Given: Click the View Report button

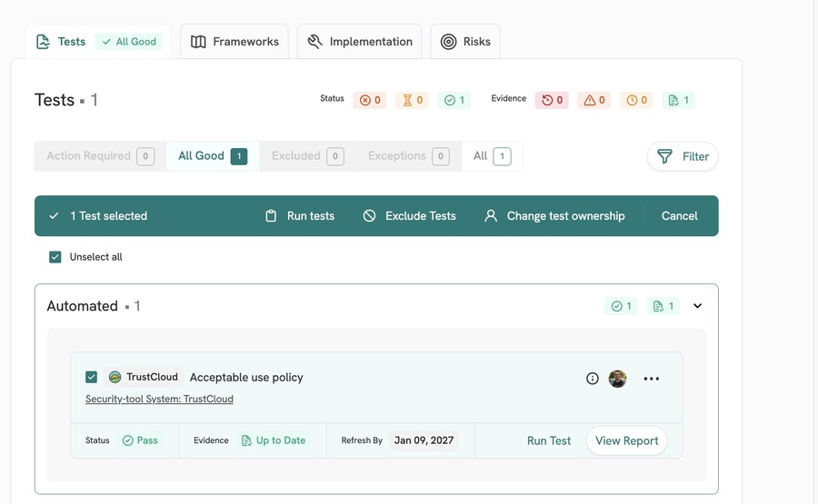Looking at the screenshot, I should tap(627, 441).
